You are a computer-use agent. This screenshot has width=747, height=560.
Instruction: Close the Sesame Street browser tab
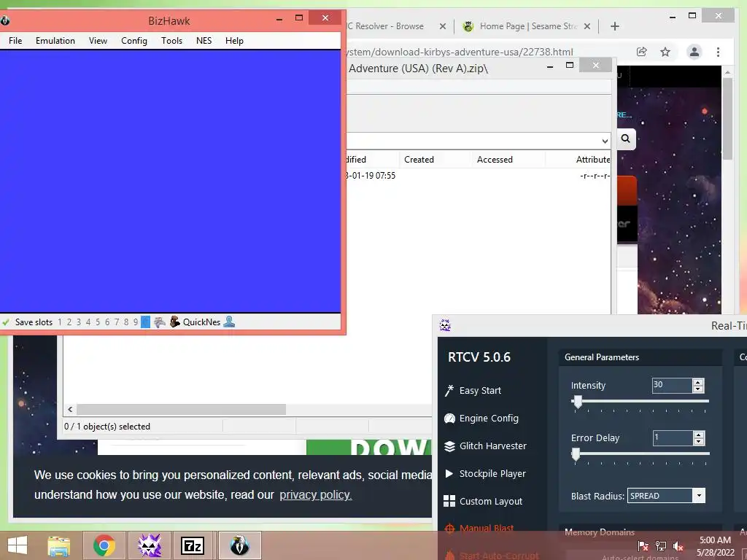coord(587,26)
